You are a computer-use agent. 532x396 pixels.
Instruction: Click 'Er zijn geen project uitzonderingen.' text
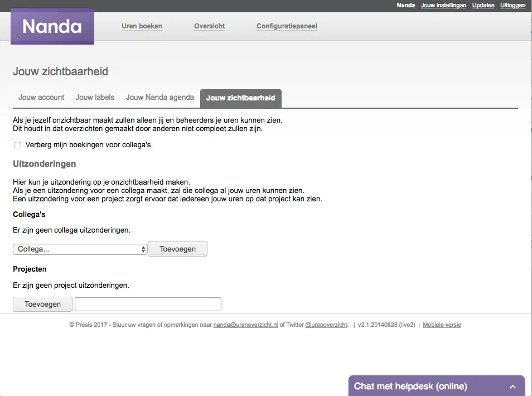point(71,286)
